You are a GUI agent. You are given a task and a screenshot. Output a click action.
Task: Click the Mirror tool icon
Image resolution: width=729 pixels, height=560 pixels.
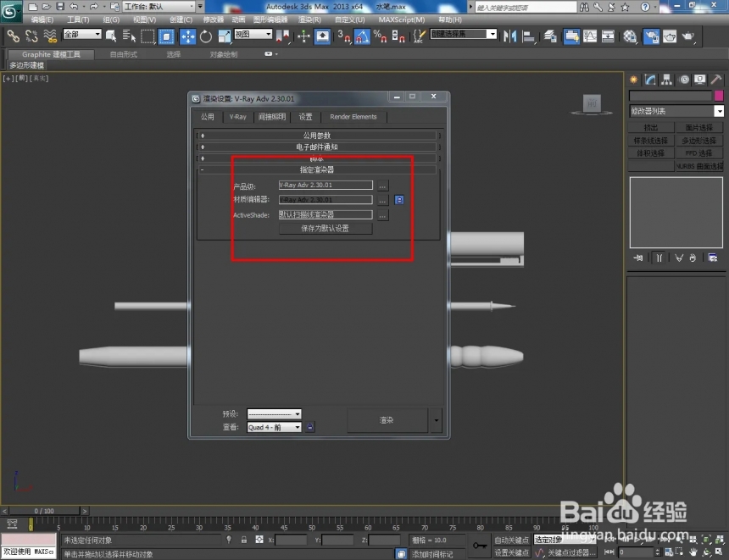[x=510, y=36]
